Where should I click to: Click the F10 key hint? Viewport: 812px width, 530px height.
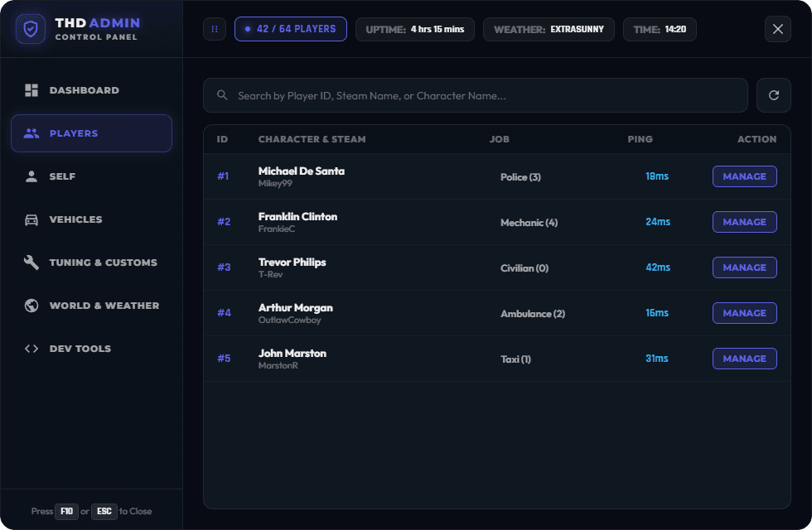(x=67, y=512)
